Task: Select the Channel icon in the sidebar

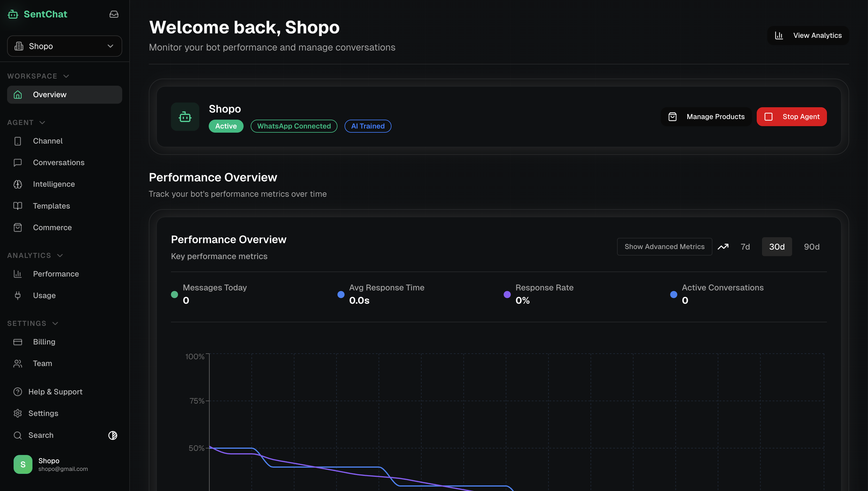Action: (18, 141)
